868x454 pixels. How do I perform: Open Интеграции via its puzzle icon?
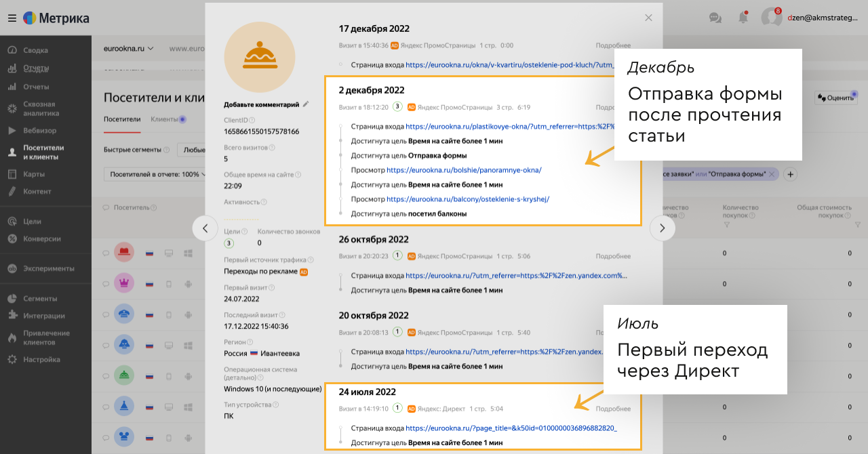pos(12,315)
